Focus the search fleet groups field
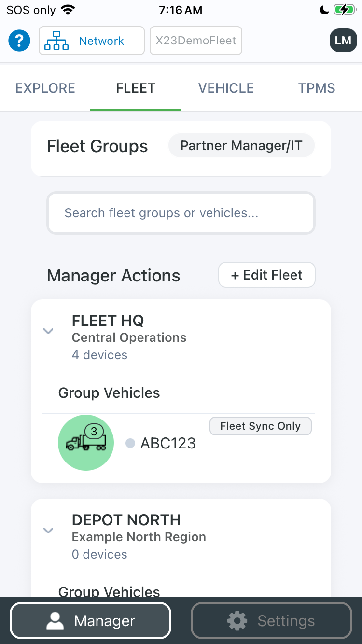Viewport: 362px width, 644px height. click(x=181, y=213)
